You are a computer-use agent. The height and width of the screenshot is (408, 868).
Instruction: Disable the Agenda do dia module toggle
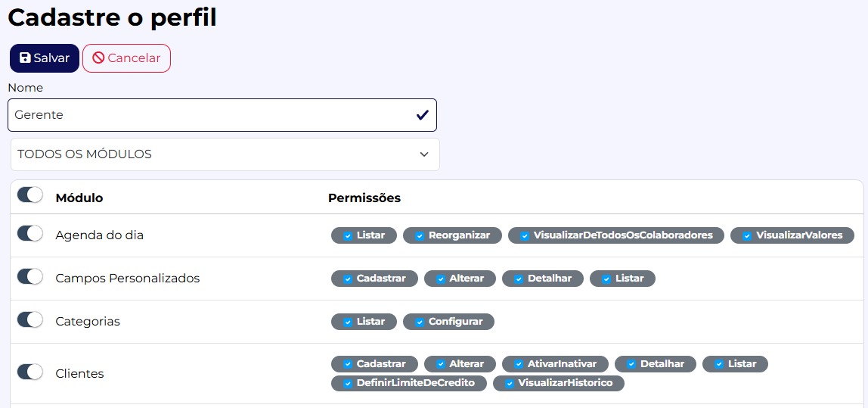(30, 234)
